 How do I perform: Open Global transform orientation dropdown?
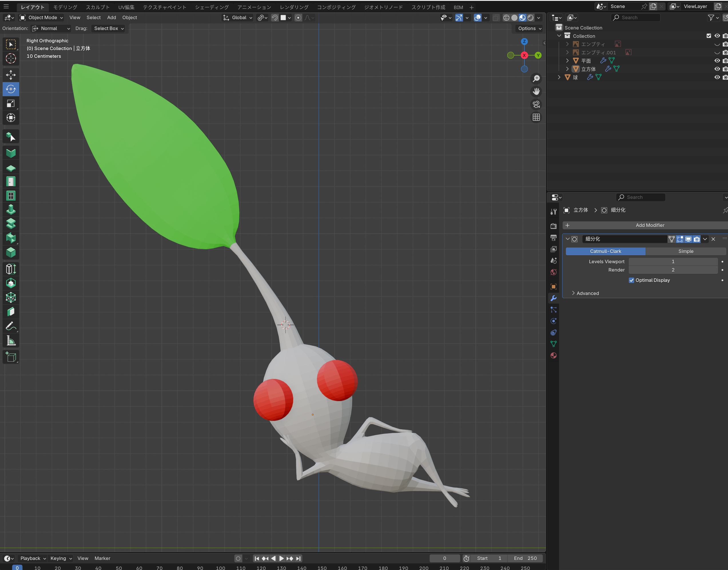point(237,18)
